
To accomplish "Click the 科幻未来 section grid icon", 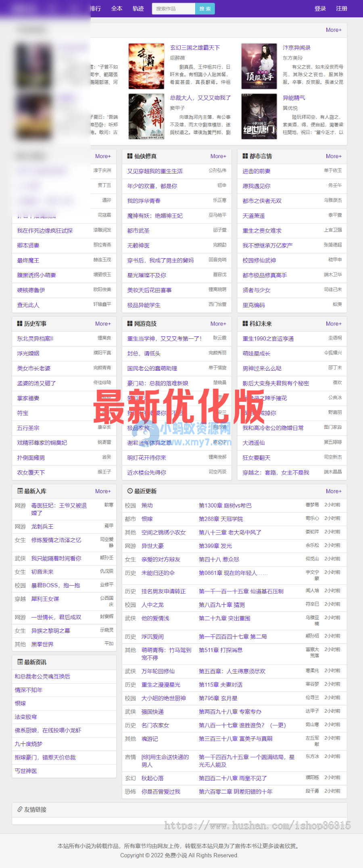I will 245,323.
